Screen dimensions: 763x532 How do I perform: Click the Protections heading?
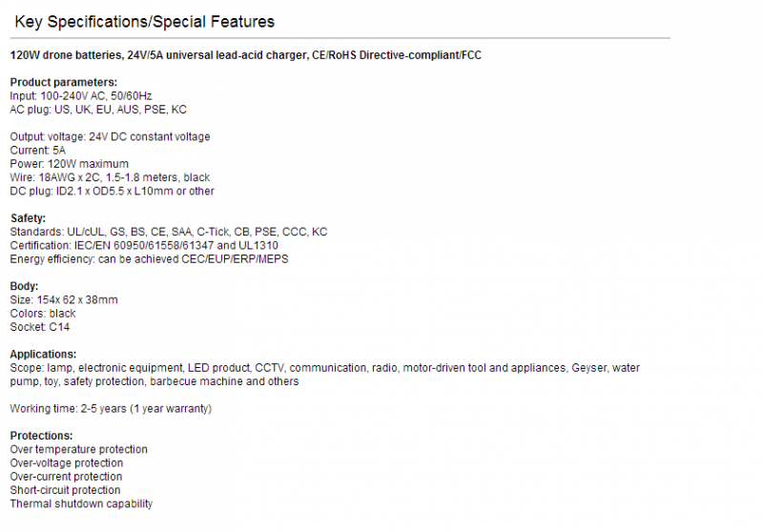point(41,436)
